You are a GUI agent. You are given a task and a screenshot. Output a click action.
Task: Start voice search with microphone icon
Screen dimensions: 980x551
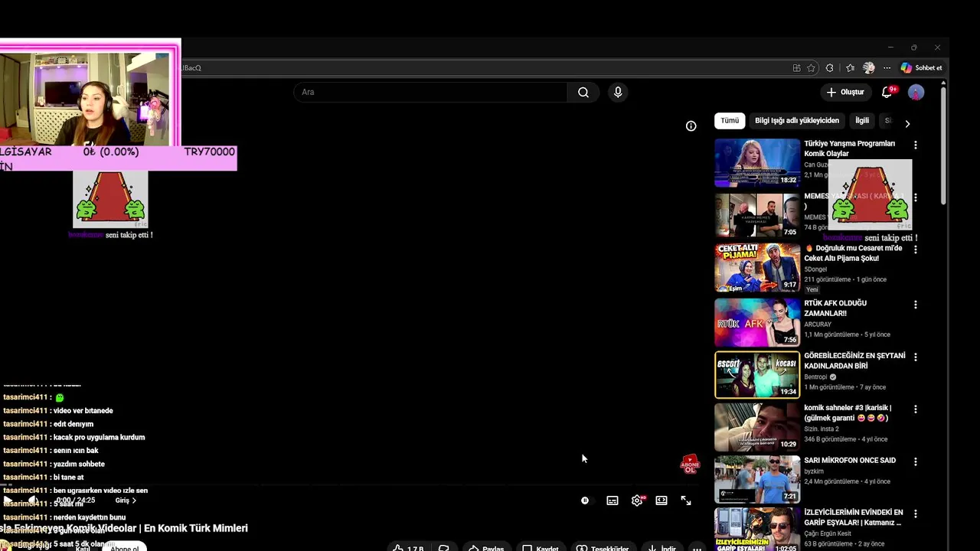[x=618, y=93]
